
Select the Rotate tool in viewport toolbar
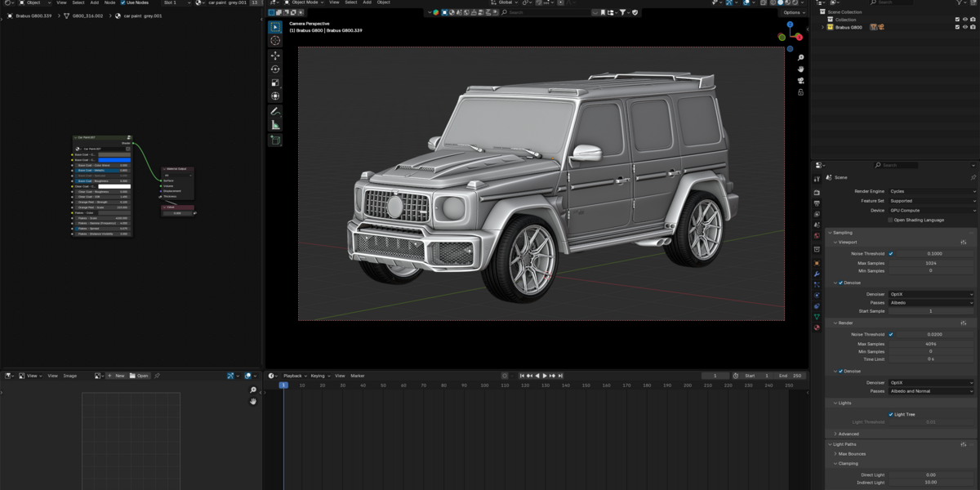point(275,69)
